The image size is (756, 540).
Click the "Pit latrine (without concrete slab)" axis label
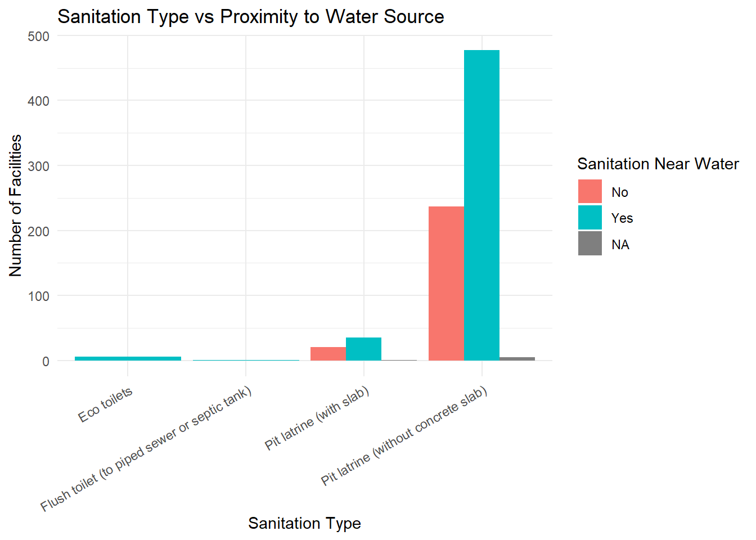[404, 436]
